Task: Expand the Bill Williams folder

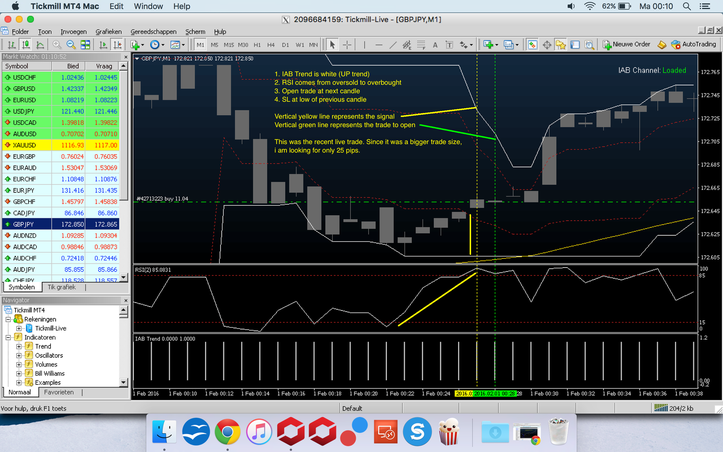Action: click(19, 374)
